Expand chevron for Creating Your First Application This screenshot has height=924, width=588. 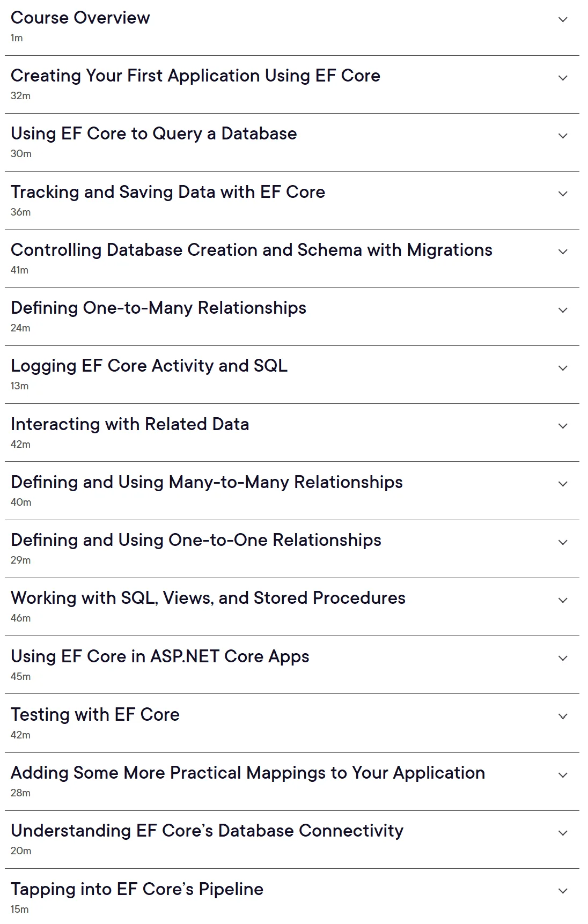(563, 78)
